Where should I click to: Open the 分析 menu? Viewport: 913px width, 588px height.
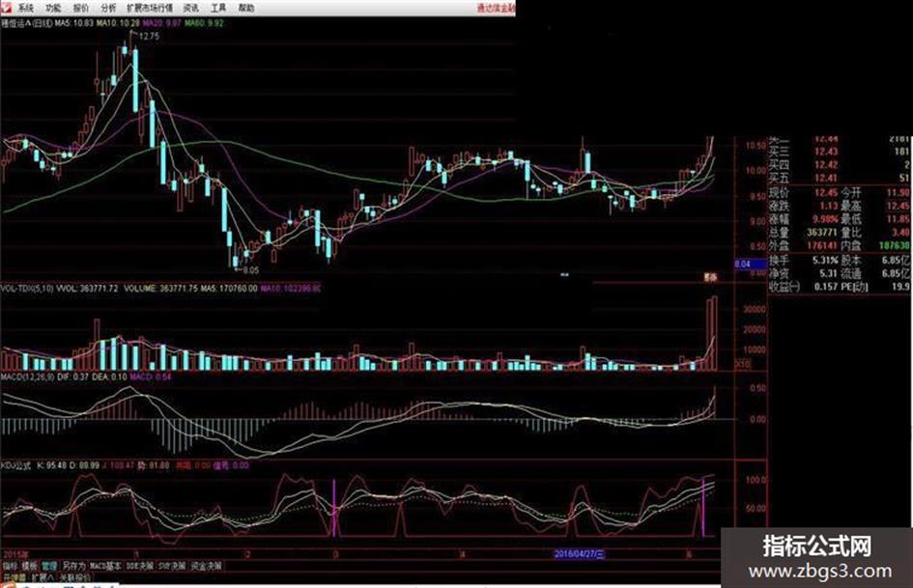point(108,8)
